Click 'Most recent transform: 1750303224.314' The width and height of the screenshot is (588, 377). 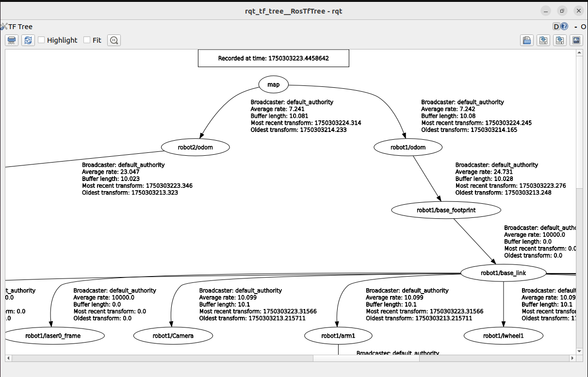tap(306, 123)
